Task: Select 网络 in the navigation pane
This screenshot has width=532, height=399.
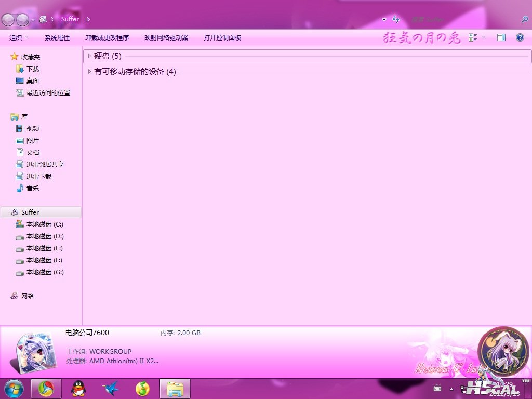Action: [28, 296]
